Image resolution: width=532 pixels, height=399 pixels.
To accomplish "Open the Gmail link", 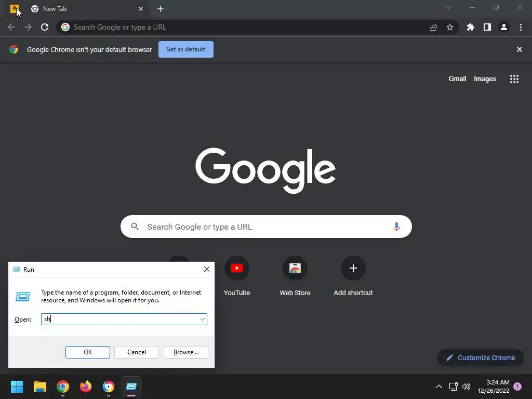I will [x=457, y=79].
